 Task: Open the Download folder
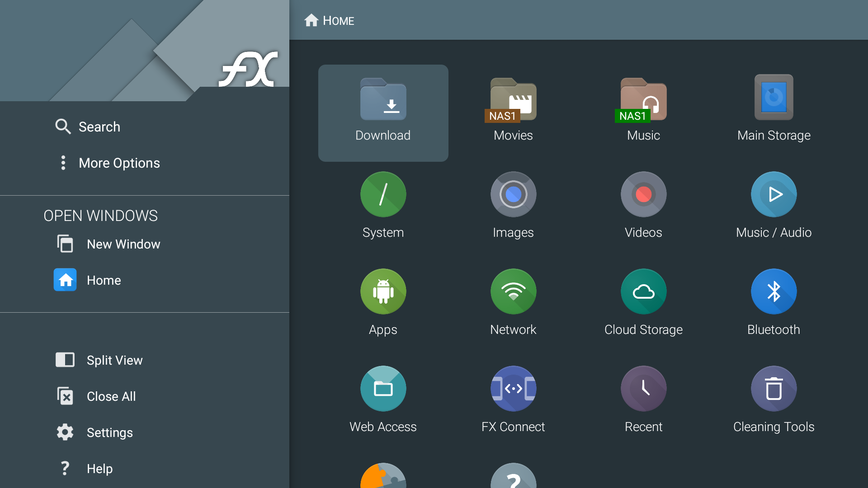pyautogui.click(x=383, y=112)
